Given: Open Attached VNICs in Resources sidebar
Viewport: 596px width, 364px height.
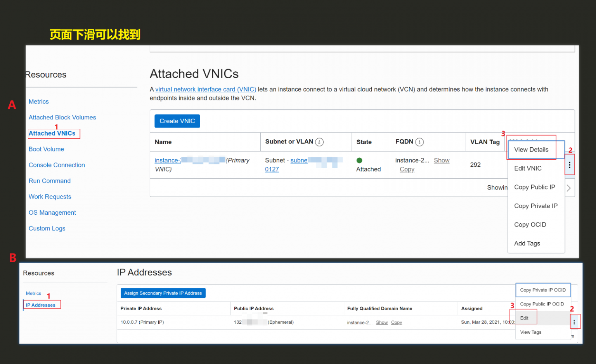Looking at the screenshot, I should click(52, 133).
